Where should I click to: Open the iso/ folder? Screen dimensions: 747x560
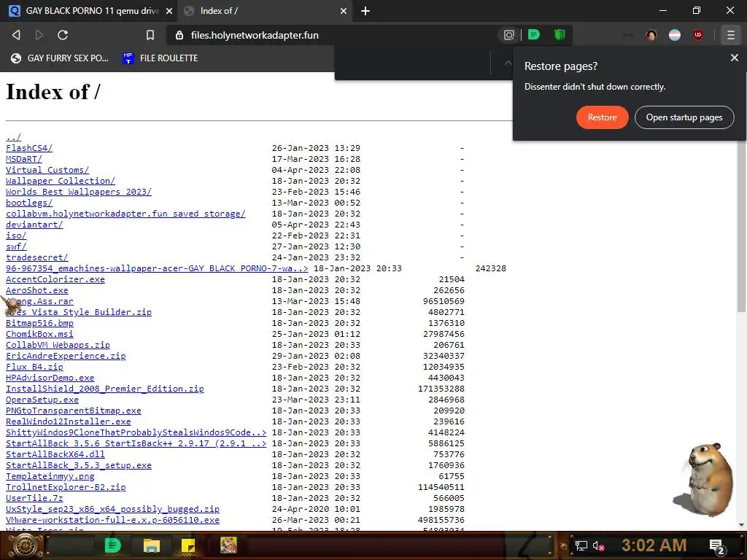tap(16, 236)
